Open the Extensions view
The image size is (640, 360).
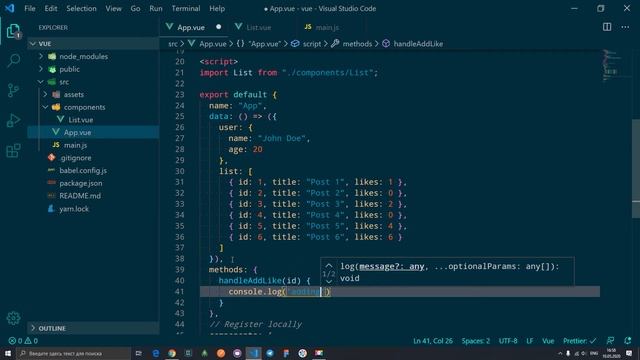click(13, 150)
